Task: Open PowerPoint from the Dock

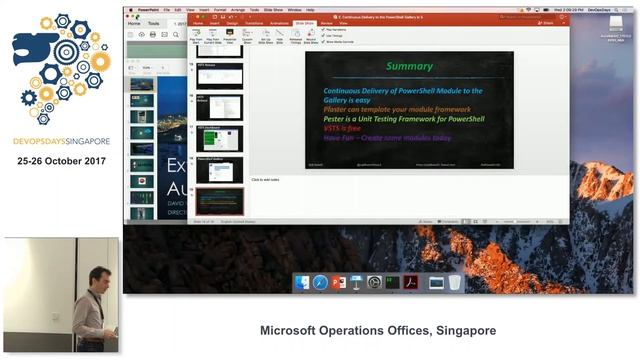Action: pos(338,282)
